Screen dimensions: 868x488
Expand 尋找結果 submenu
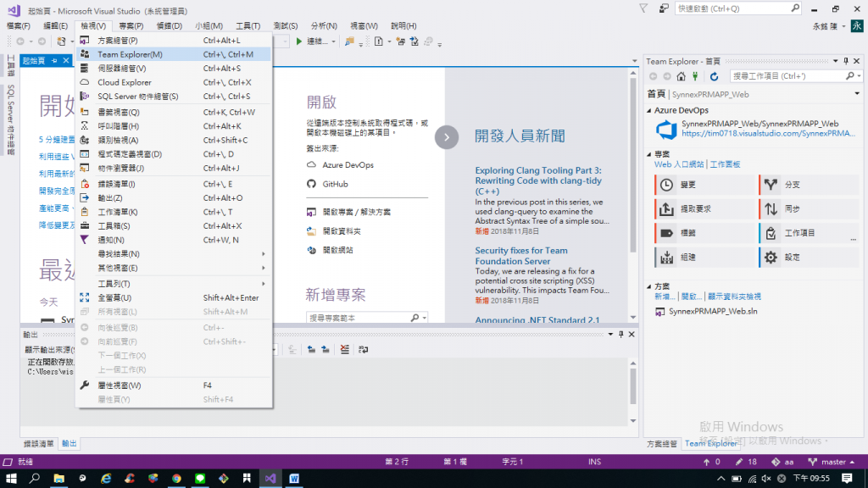(x=174, y=254)
